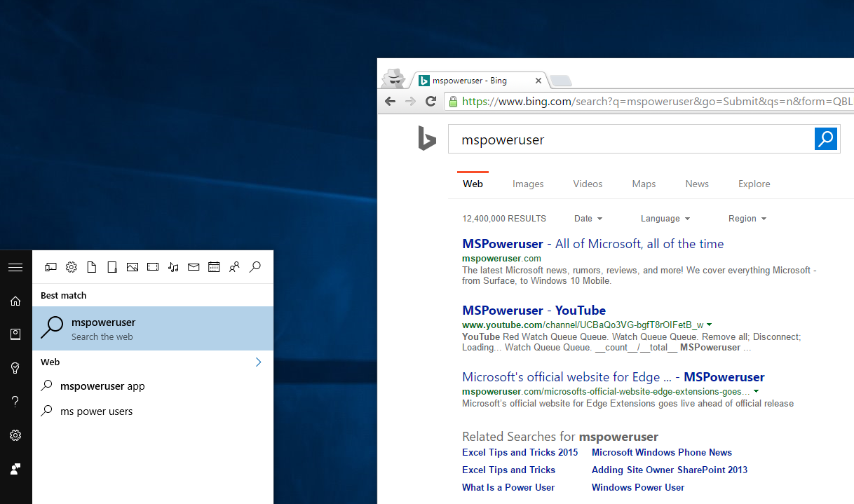Open the 'MSPoweruser - YouTube' result
Screen dimensions: 854x504
click(x=534, y=311)
